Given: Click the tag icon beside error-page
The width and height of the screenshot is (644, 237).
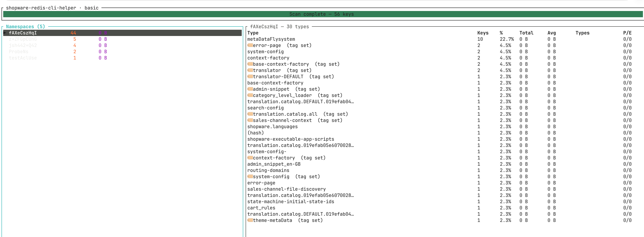Looking at the screenshot, I should (250, 45).
